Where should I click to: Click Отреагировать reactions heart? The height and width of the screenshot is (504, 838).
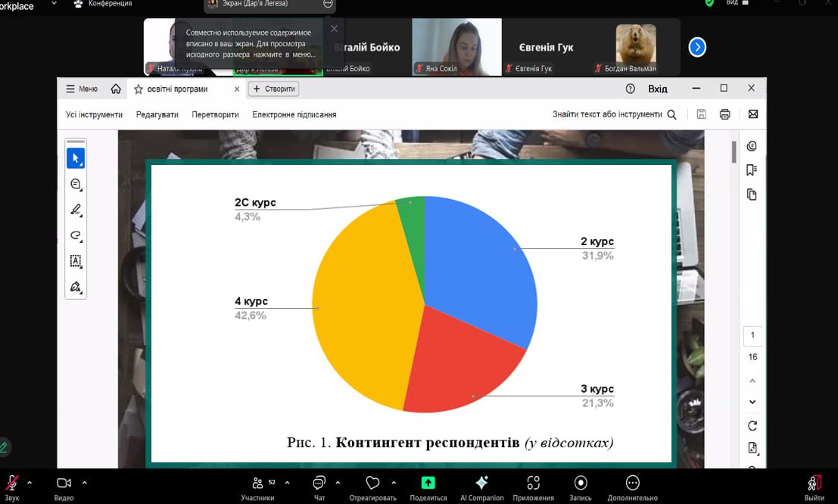point(372,488)
